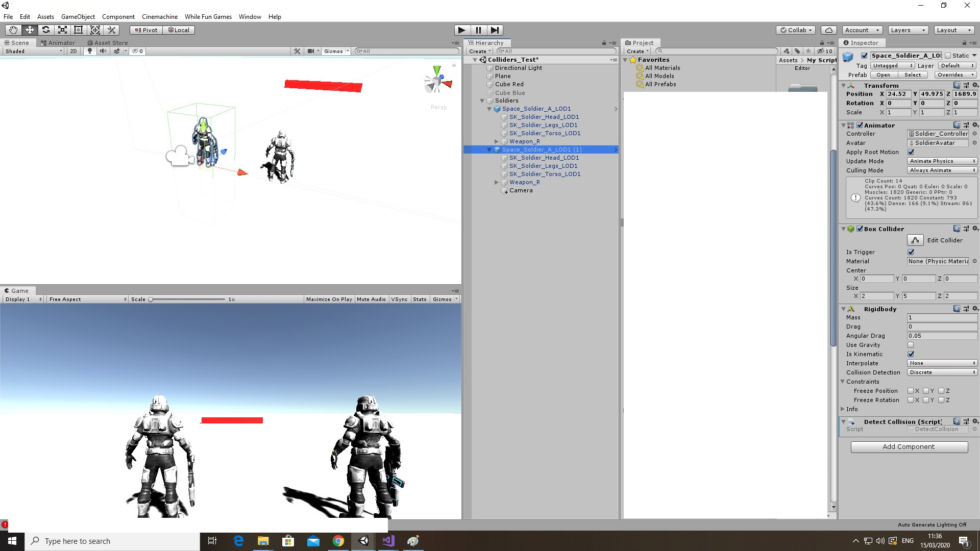Toggle Apply Root Motion in Animator
The height and width of the screenshot is (551, 980).
(x=911, y=152)
